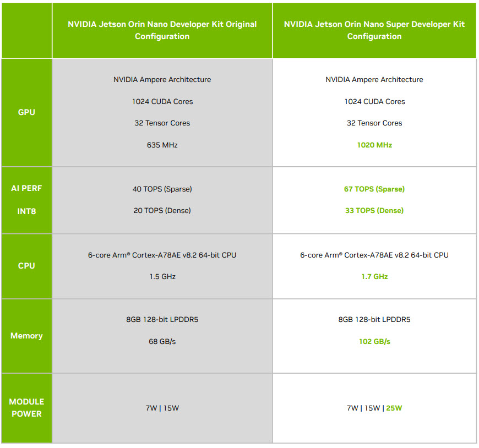Click the 7W | 15W Original power value
Image resolution: width=479 pixels, height=448 pixels.
click(162, 408)
